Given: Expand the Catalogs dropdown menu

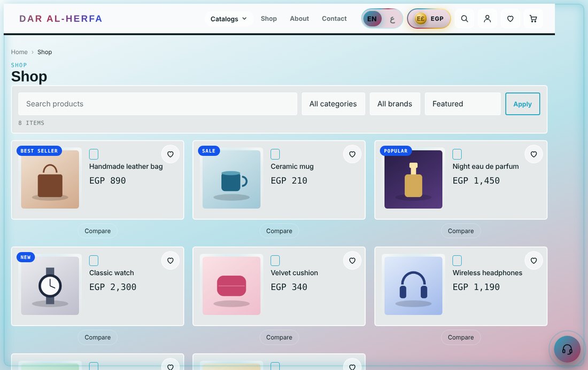Looking at the screenshot, I should click(228, 19).
